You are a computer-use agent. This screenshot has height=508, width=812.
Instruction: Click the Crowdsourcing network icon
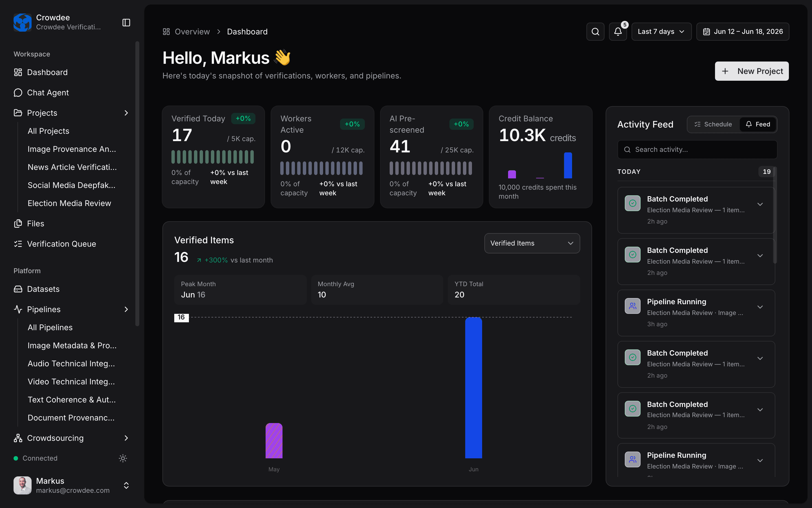click(18, 438)
